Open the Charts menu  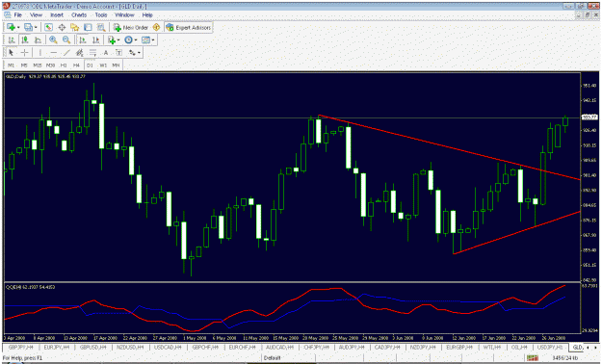[x=79, y=15]
